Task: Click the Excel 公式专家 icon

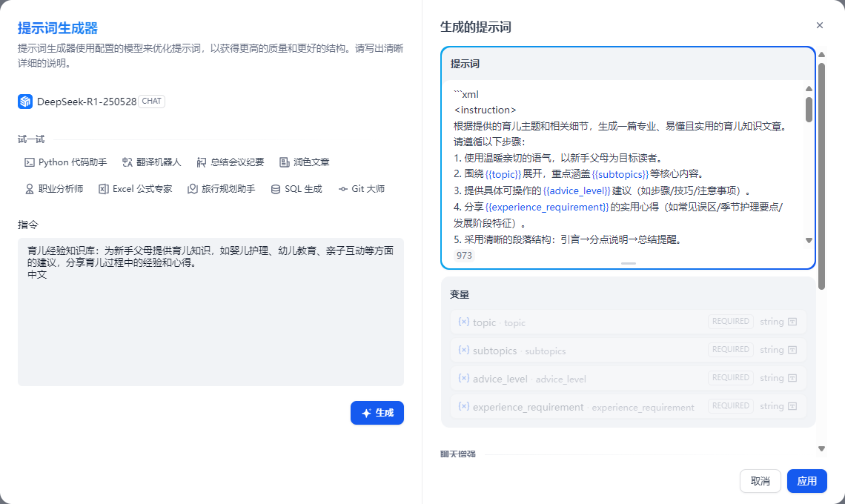Action: click(x=104, y=189)
